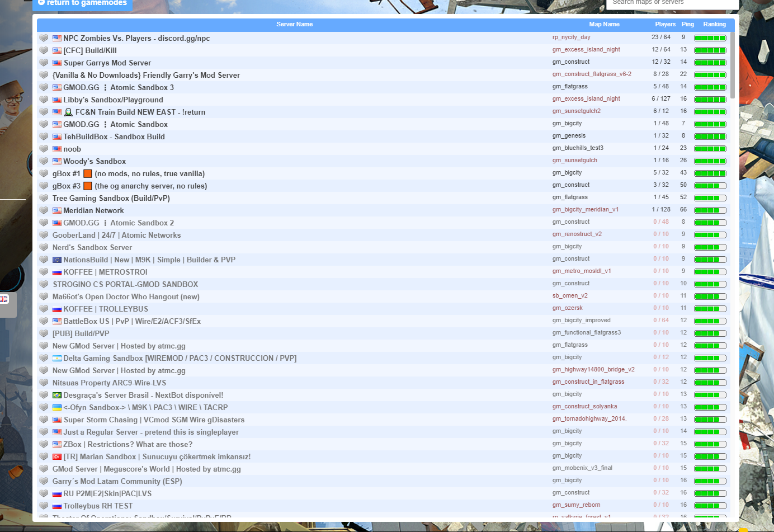Viewport: 774px width, 532px height.
Task: Click the gm_mobenix_v3_final map name
Action: [x=582, y=468]
